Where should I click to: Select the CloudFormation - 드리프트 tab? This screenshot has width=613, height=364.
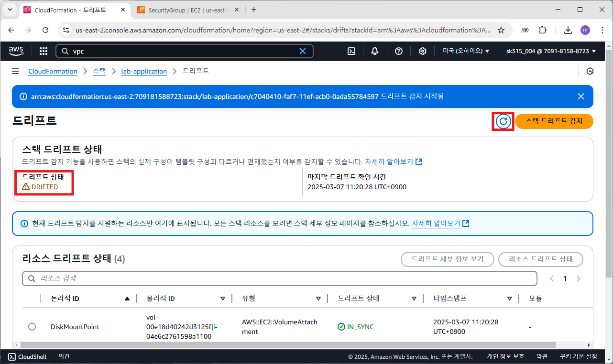[x=75, y=10]
